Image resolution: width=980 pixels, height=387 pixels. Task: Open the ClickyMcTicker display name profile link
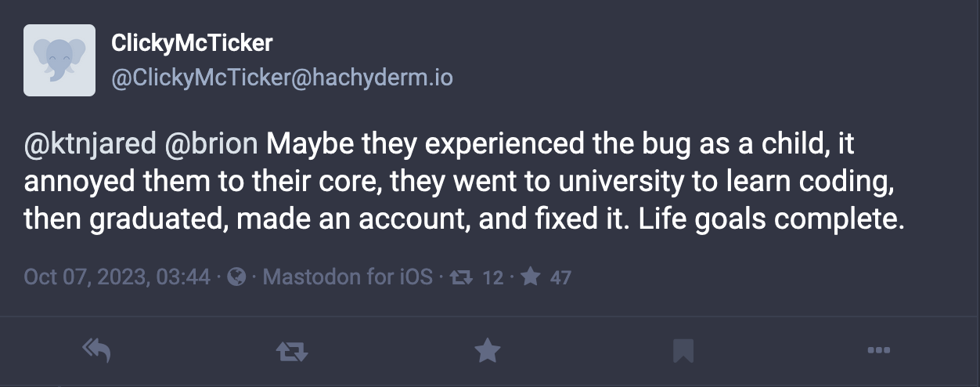point(192,43)
